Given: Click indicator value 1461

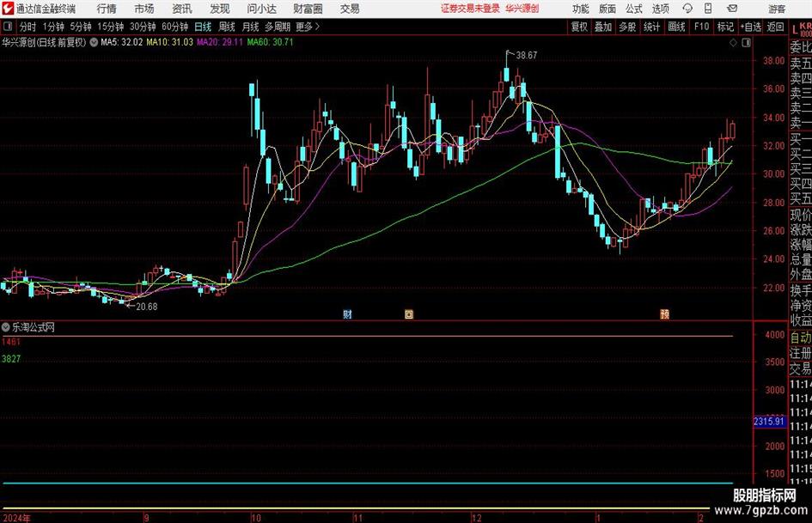Looking at the screenshot, I should pyautogui.click(x=11, y=342).
